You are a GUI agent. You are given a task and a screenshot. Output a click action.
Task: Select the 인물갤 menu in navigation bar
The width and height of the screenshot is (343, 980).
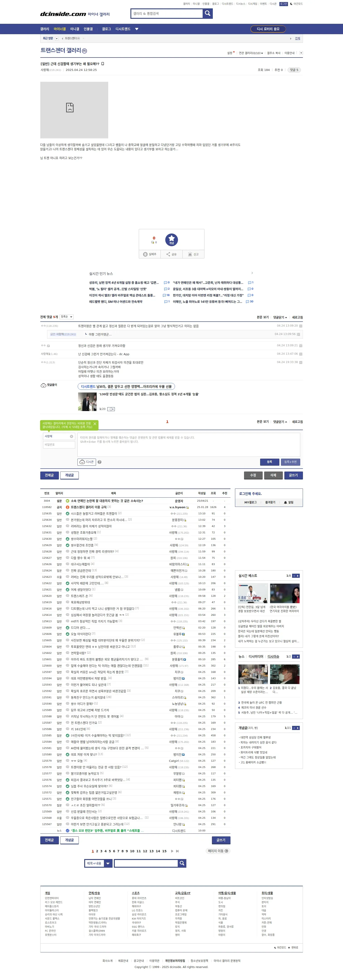coord(88,29)
